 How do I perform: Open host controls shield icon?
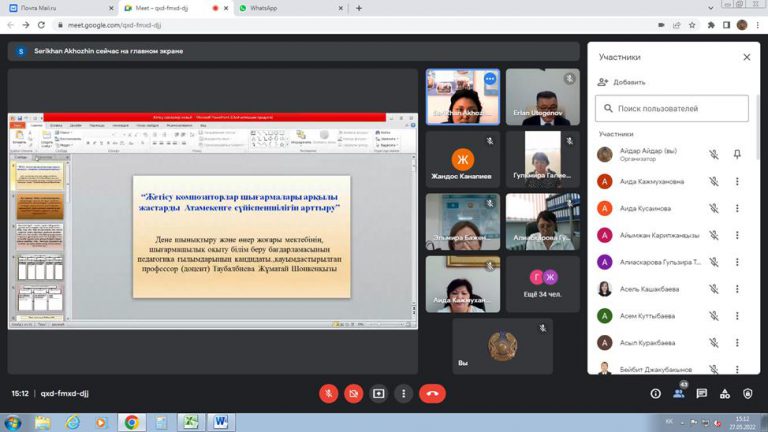(750, 394)
